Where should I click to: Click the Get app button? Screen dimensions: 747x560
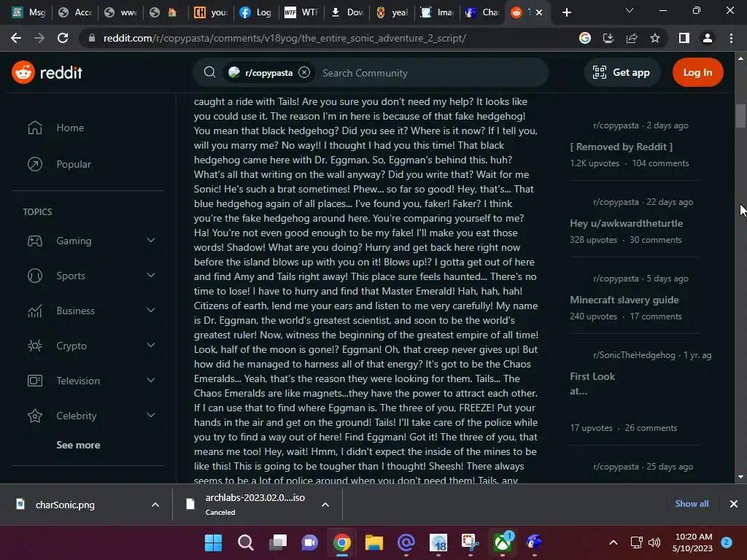tap(622, 72)
